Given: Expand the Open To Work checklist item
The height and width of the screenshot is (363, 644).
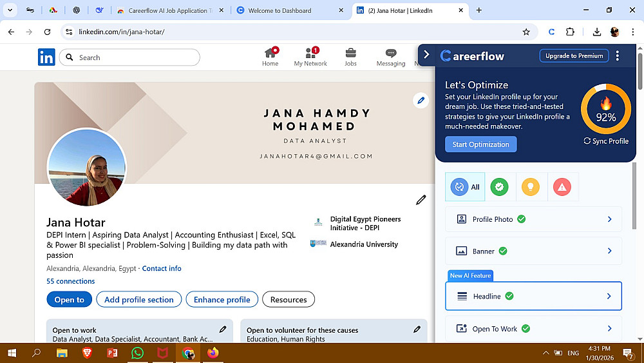Looking at the screenshot, I should coord(533,328).
